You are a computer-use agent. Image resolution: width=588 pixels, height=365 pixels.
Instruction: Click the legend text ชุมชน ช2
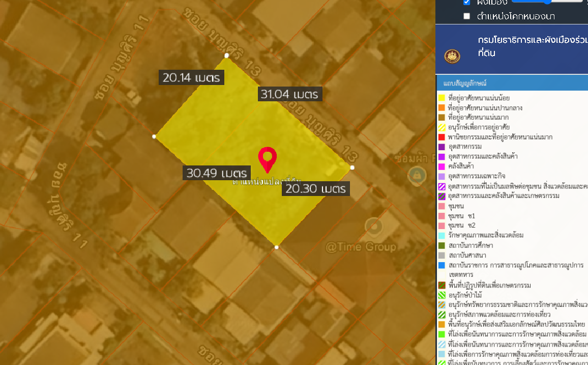point(462,226)
